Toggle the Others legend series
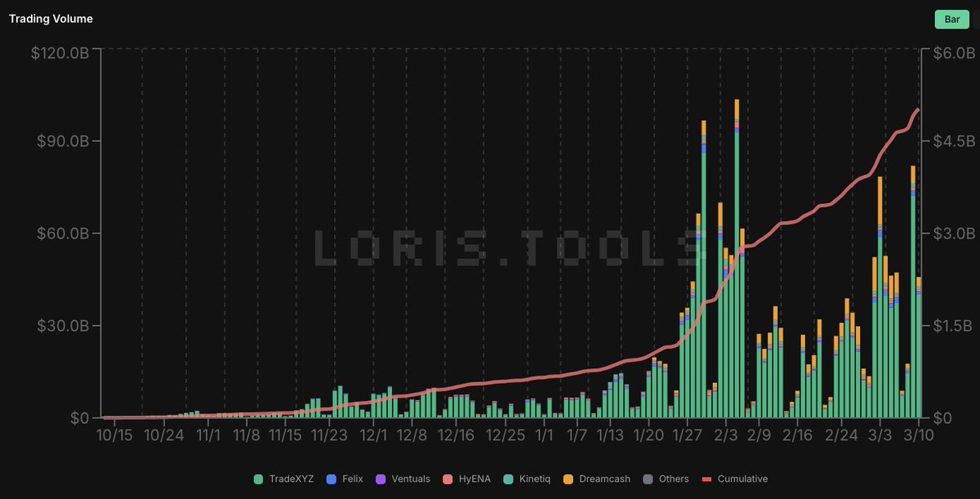The image size is (980, 499). 666,479
